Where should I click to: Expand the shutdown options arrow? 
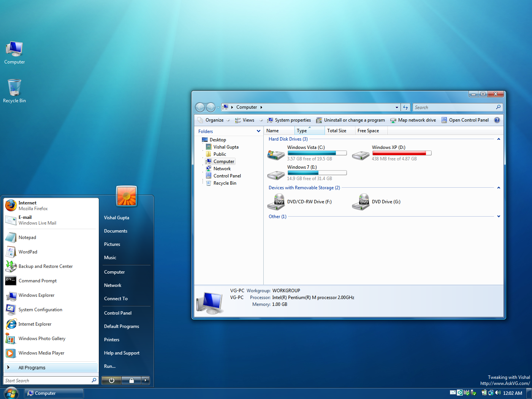146,380
